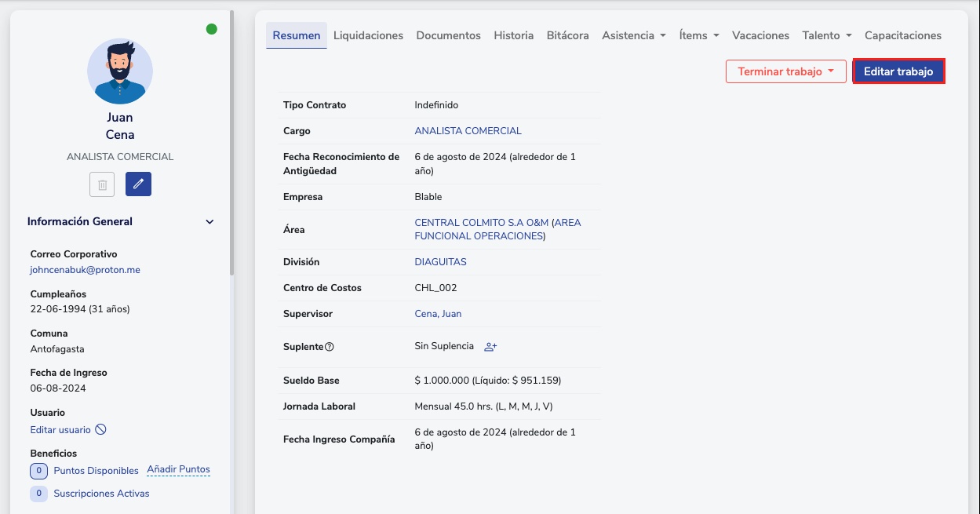This screenshot has width=980, height=514.
Task: Click the left sidebar vertical scrollbar
Action: [x=231, y=141]
